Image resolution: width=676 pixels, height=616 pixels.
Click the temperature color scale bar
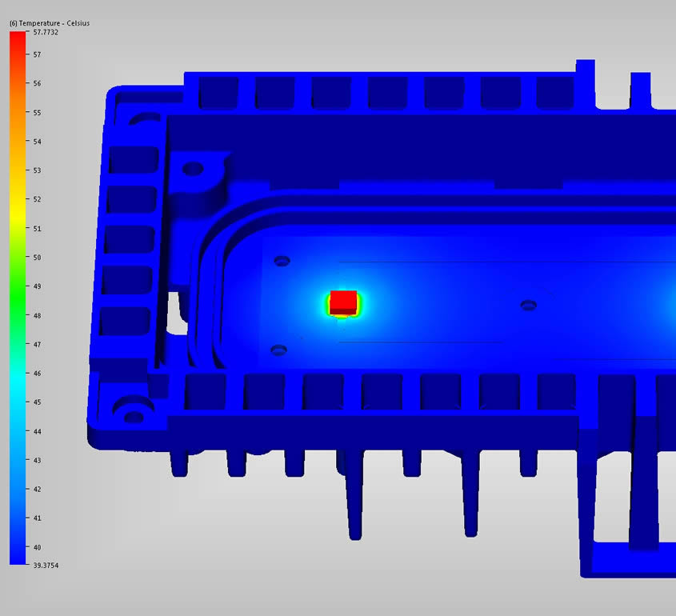tap(18, 298)
